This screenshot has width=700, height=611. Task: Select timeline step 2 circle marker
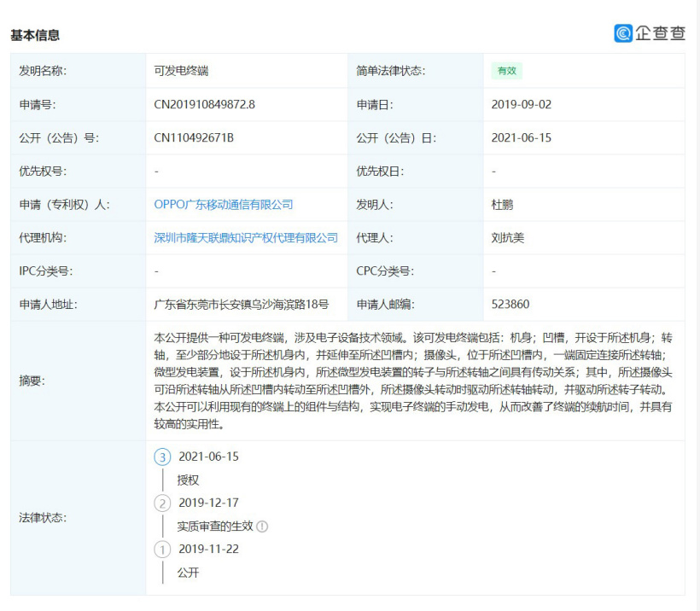(x=162, y=503)
